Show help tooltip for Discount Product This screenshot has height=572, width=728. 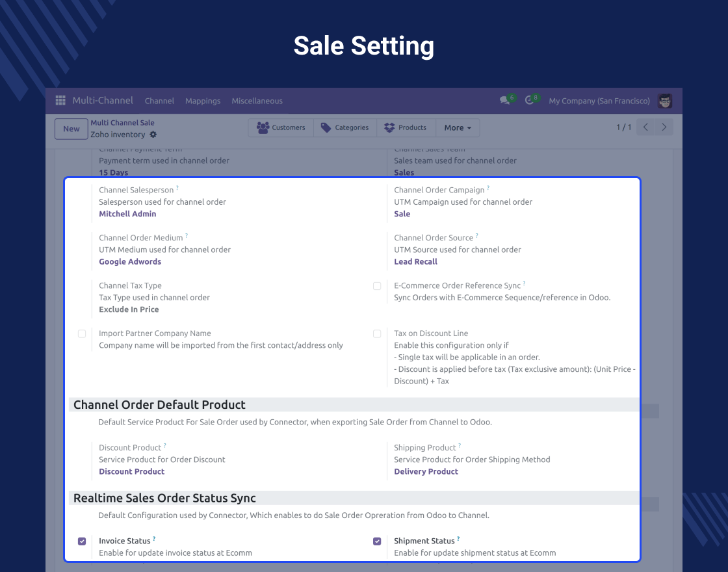tap(165, 446)
